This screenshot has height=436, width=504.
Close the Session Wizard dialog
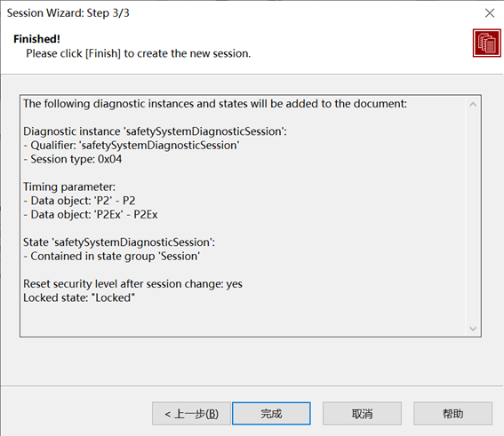pyautogui.click(x=490, y=13)
